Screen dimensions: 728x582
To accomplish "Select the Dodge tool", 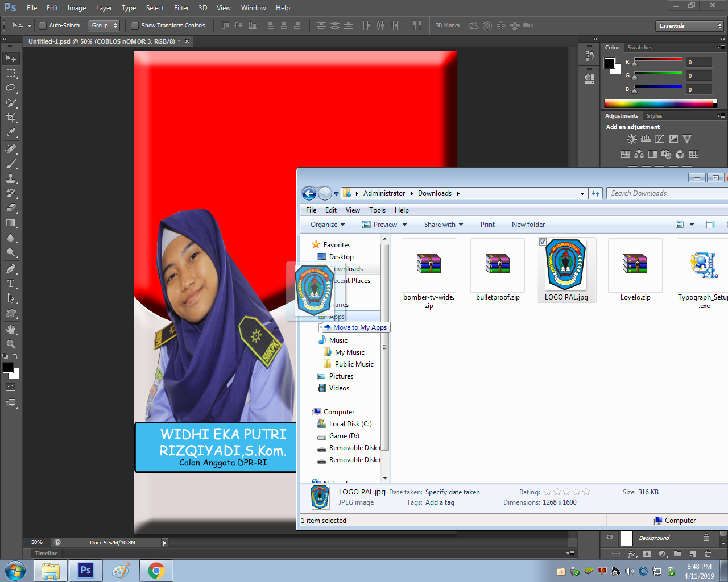I will 11,252.
